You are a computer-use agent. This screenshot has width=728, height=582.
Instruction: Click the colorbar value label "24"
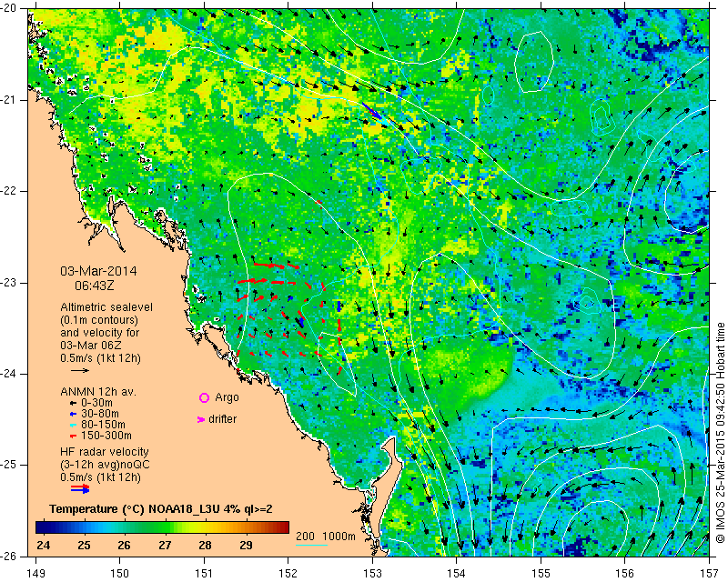[43, 546]
